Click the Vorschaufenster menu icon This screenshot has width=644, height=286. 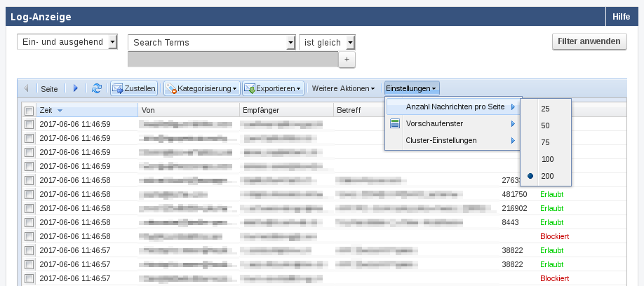point(395,123)
